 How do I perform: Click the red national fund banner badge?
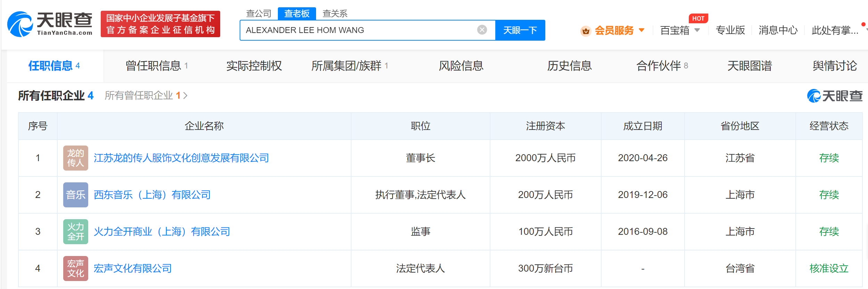pyautogui.click(x=160, y=24)
